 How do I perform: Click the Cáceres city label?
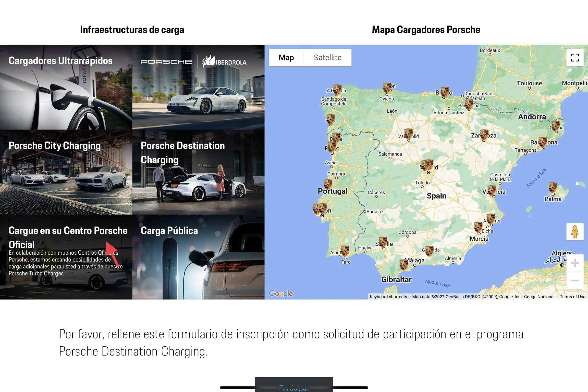376,193
